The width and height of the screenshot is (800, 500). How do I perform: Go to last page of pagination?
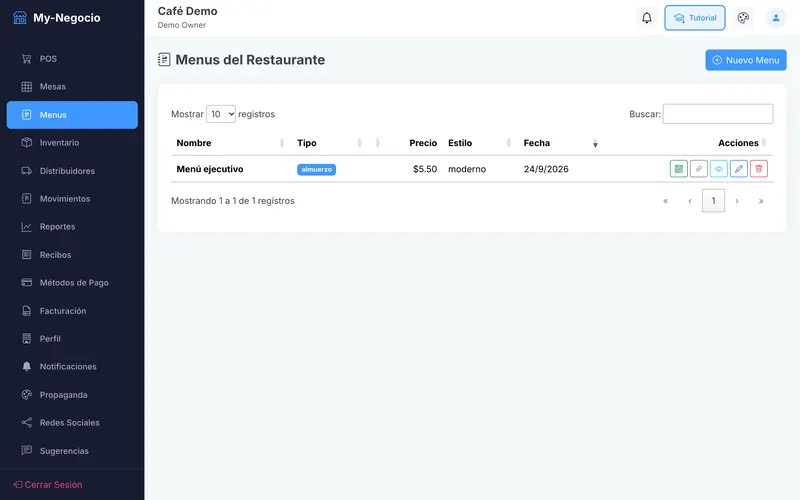click(x=761, y=201)
